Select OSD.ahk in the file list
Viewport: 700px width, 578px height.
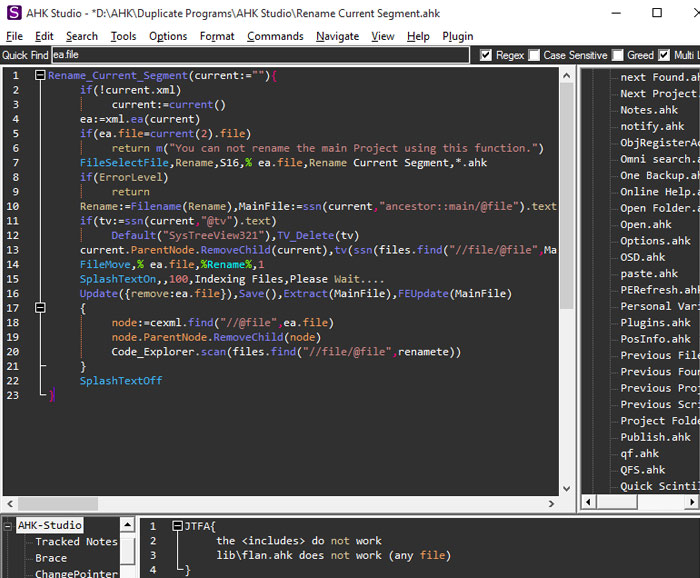click(x=642, y=257)
